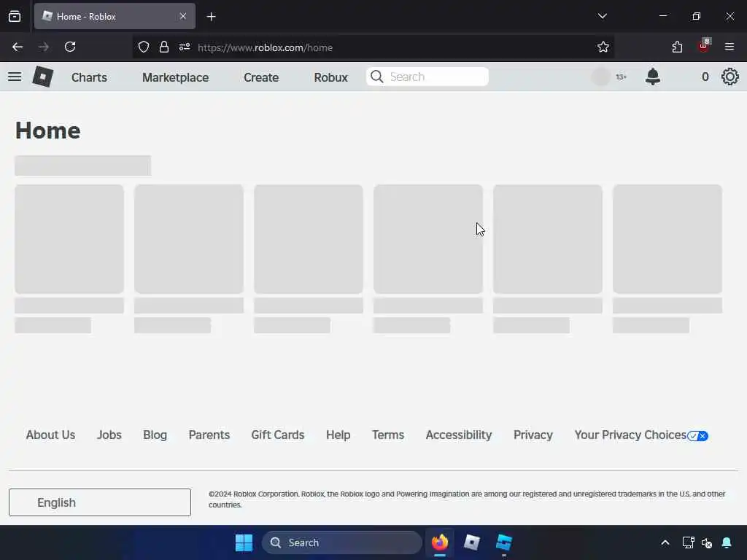The height and width of the screenshot is (560, 747).
Task: Open the user avatar profile circle
Action: click(601, 77)
